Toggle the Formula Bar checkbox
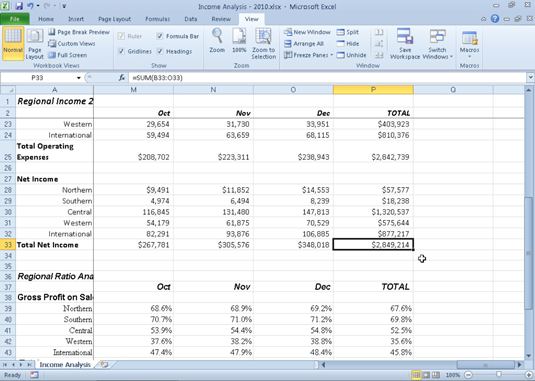Image resolution: width=535 pixels, height=381 pixels. [x=160, y=36]
